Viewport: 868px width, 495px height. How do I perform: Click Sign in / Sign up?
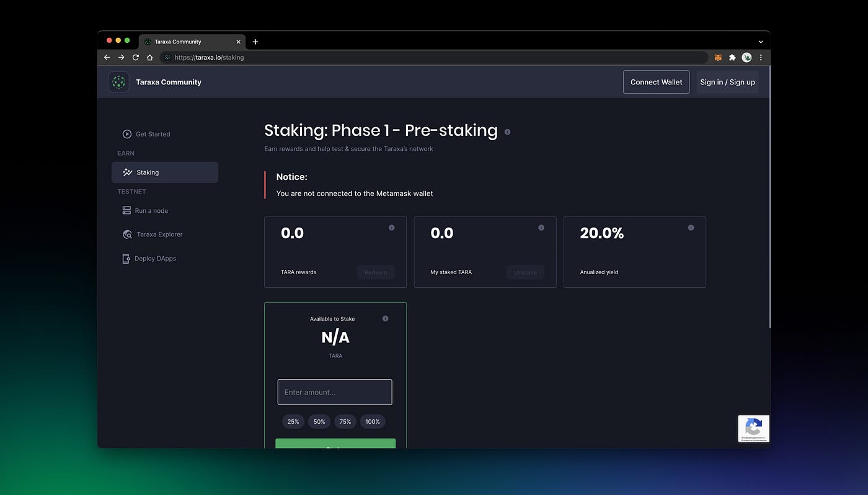[x=727, y=82]
